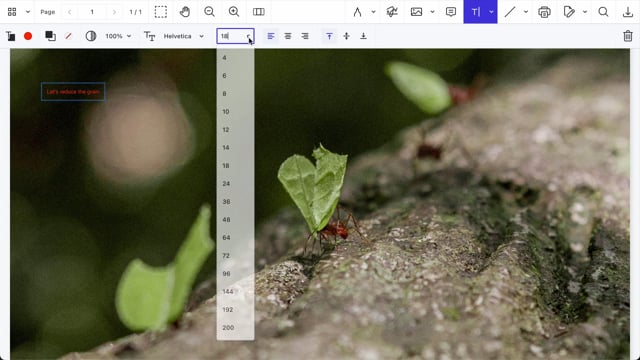Open the Helvetica font dropdown
Viewport: 640px width, 360px height.
click(x=183, y=36)
